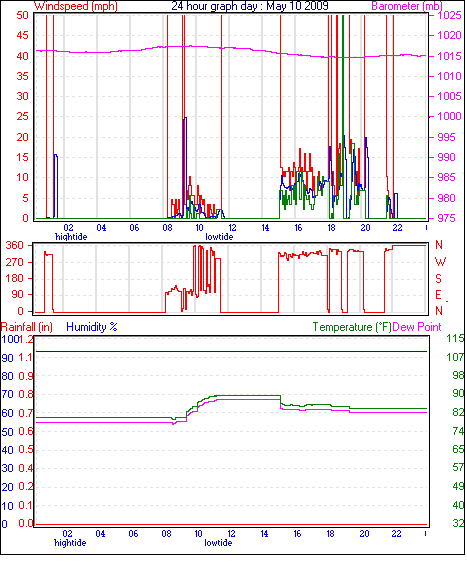Click the 57 temperature axis value
467x566 pixels.
pyautogui.click(x=458, y=467)
